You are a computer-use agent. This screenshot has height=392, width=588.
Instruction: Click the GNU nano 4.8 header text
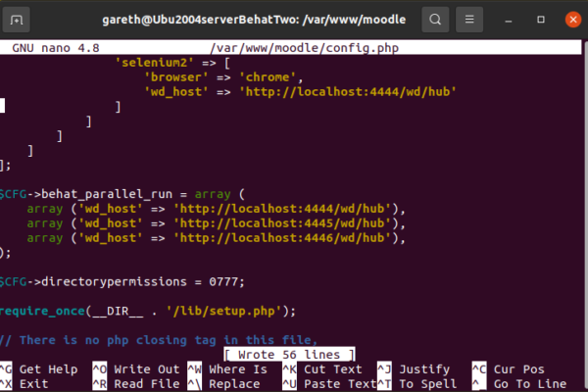pos(56,48)
